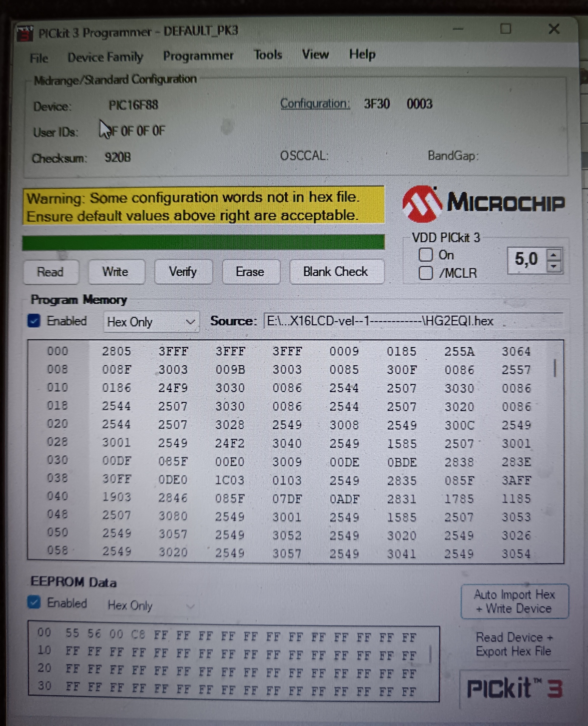This screenshot has height=726, width=588.
Task: Open Program Memory Hex Only dropdown
Action: click(151, 322)
